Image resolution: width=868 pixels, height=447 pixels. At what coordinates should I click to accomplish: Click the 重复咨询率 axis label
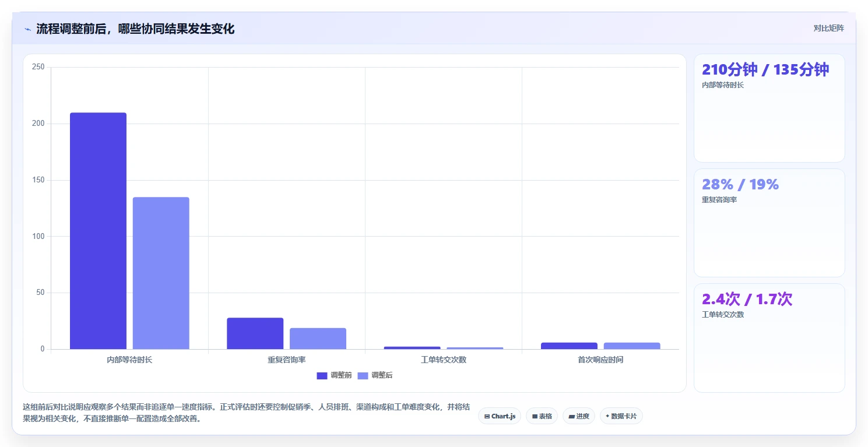(286, 360)
